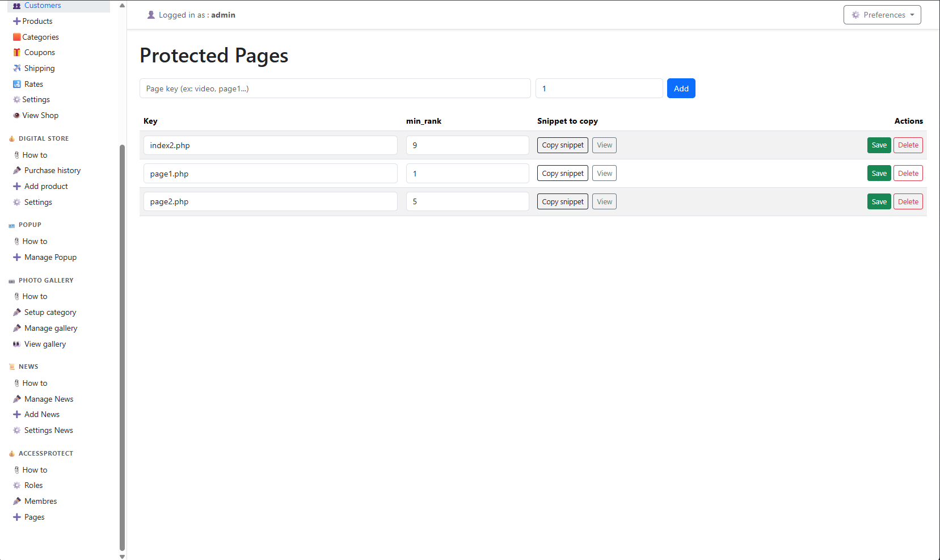Click the Manage gallery pencil icon
The width and height of the screenshot is (940, 560).
click(x=17, y=328)
